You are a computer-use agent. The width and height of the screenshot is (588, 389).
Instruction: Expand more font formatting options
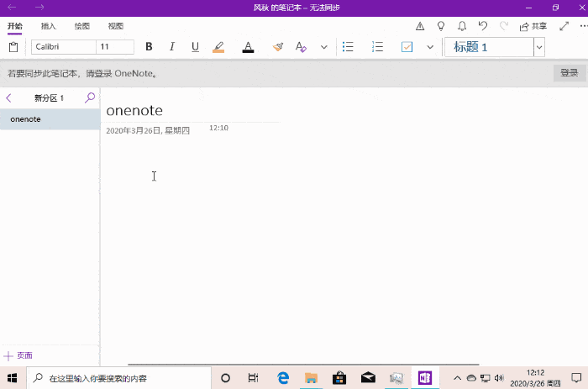coord(324,47)
